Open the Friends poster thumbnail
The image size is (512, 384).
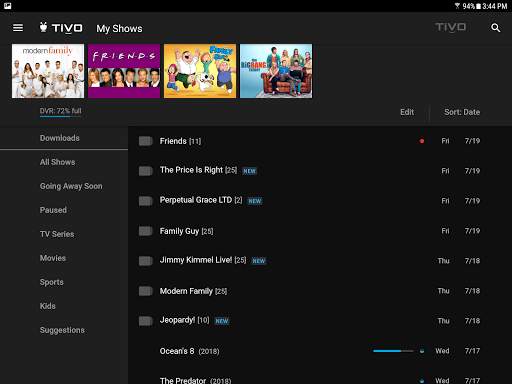click(x=124, y=71)
